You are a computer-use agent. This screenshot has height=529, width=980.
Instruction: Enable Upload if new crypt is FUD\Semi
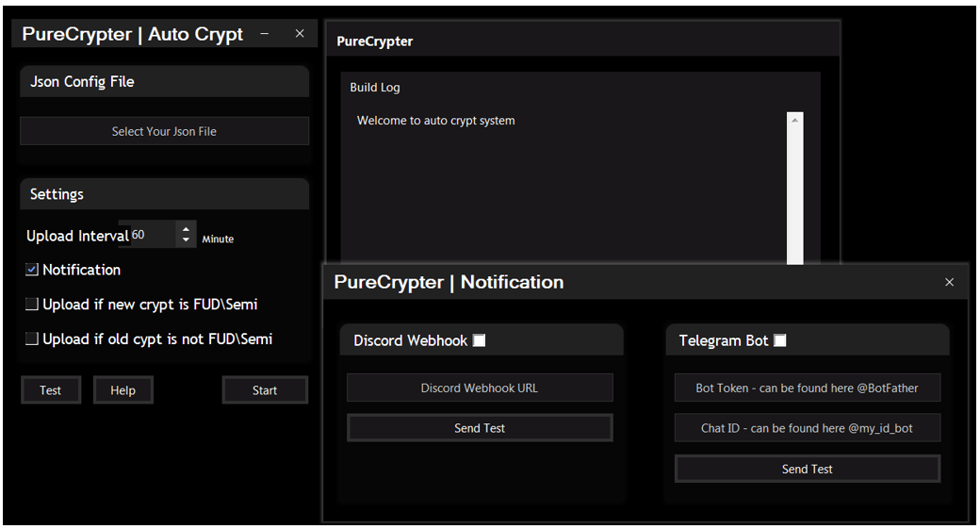pos(32,305)
